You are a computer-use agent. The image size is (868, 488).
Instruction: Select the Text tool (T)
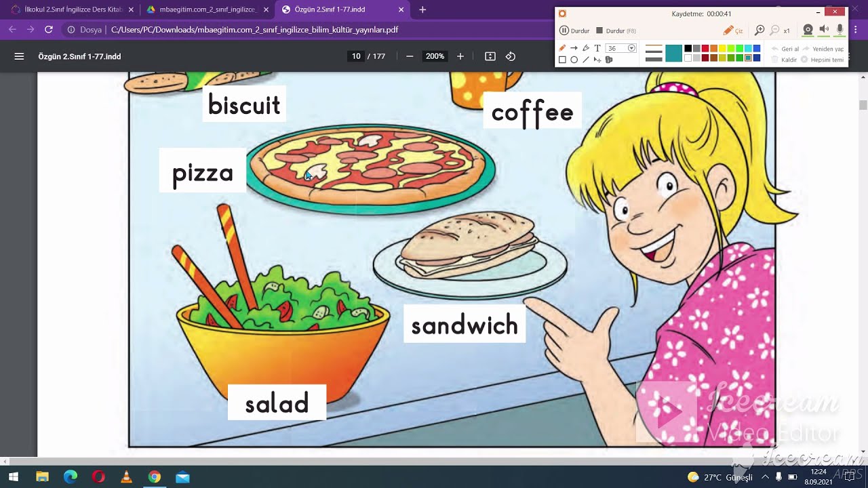(x=597, y=48)
